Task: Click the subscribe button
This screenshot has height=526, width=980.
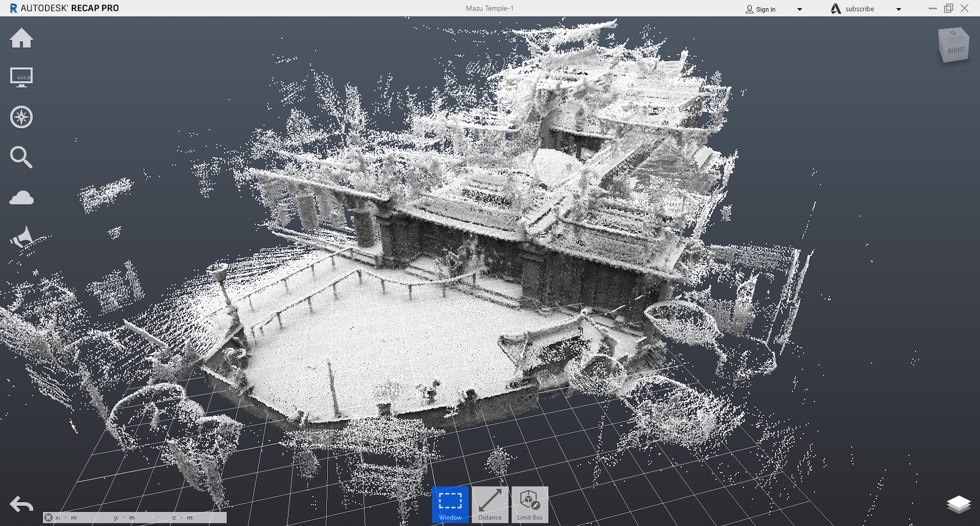Action: [x=859, y=9]
